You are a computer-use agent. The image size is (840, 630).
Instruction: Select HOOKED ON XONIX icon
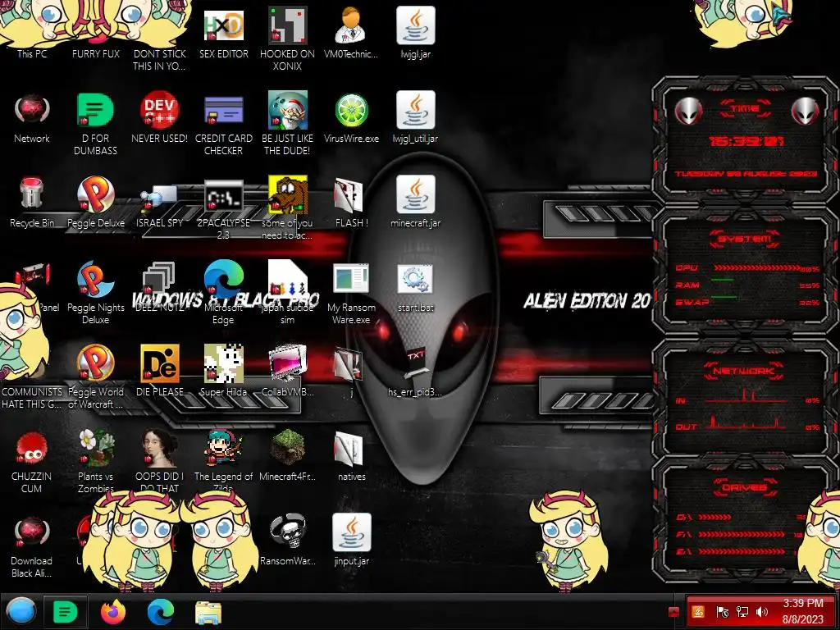point(287,39)
